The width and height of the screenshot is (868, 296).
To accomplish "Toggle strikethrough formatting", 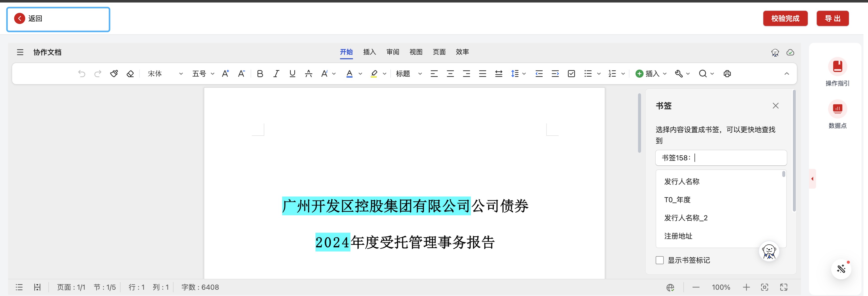I will (308, 73).
